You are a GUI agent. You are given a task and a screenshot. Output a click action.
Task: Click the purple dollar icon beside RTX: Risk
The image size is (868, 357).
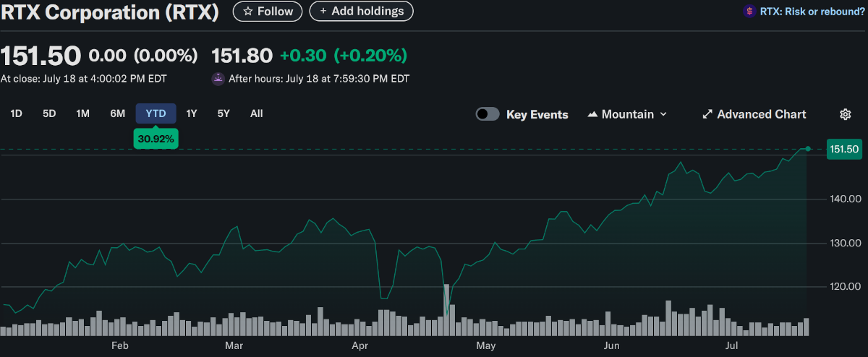pyautogui.click(x=749, y=12)
